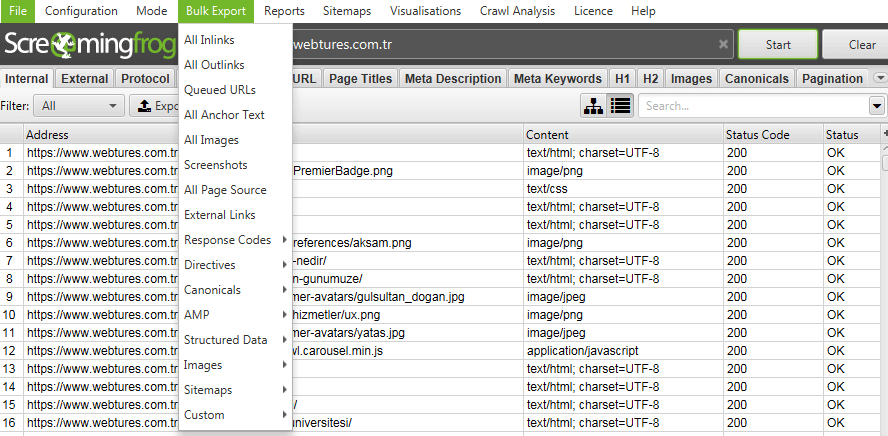Expand the Directives submenu

point(236,265)
